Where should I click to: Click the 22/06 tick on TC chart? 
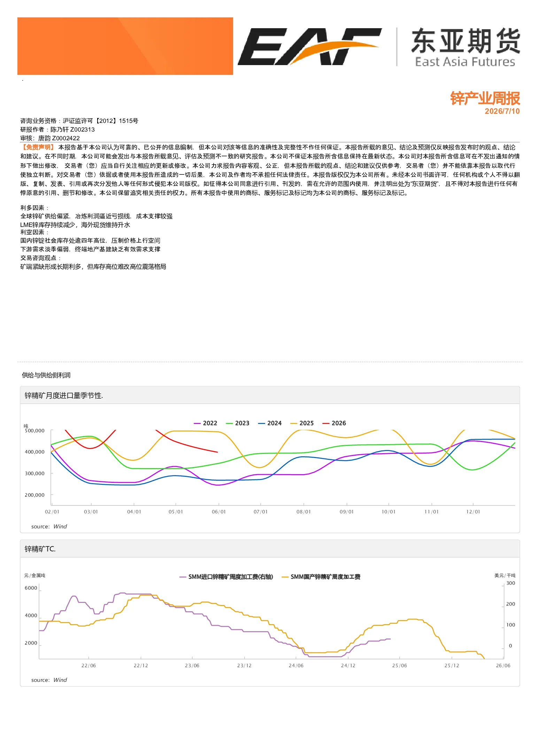(x=88, y=666)
